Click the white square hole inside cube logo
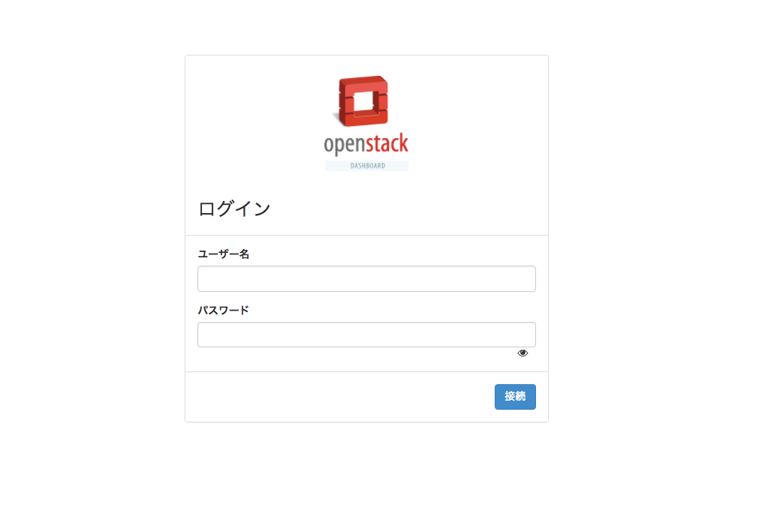This screenshot has width=762, height=532. point(363,101)
